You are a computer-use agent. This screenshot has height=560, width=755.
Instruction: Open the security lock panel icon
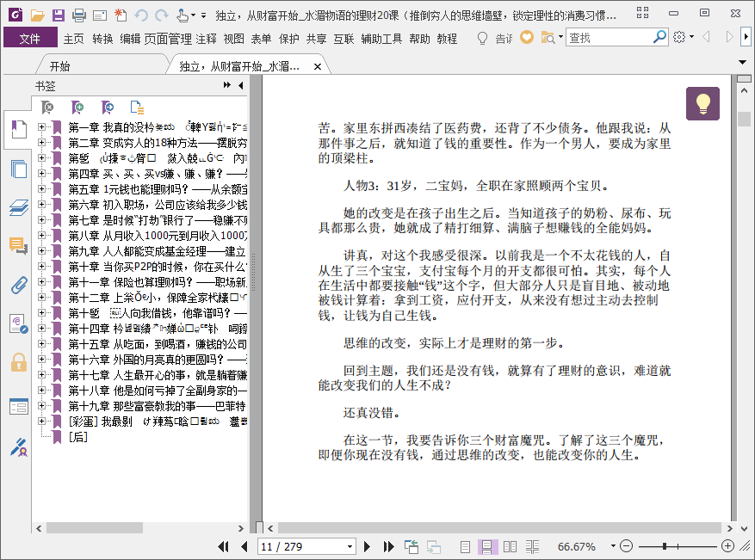[18, 362]
